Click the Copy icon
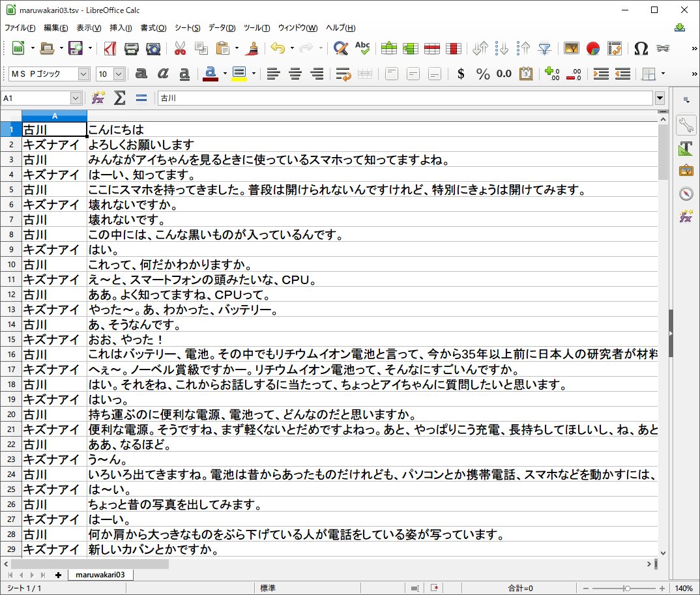700x595 pixels. (201, 48)
